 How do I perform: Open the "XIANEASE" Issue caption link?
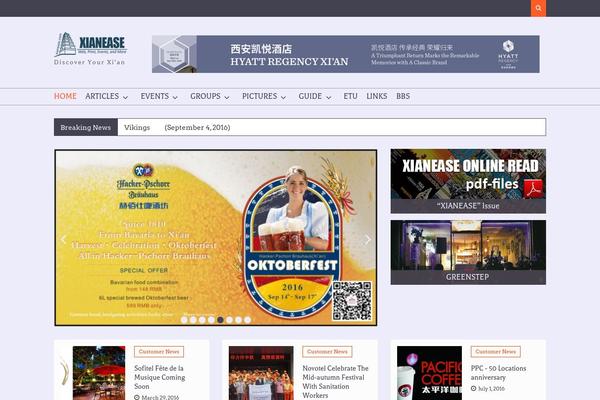tap(468, 206)
